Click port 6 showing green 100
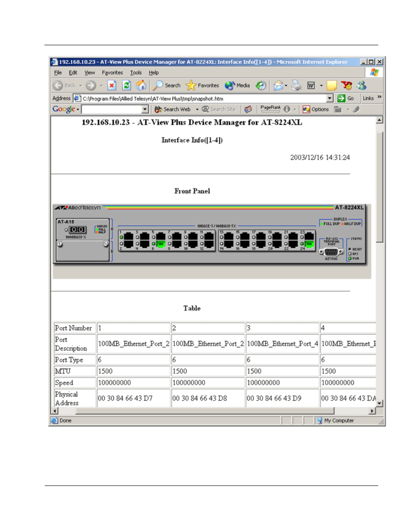The height and width of the screenshot is (532, 411). click(x=161, y=244)
